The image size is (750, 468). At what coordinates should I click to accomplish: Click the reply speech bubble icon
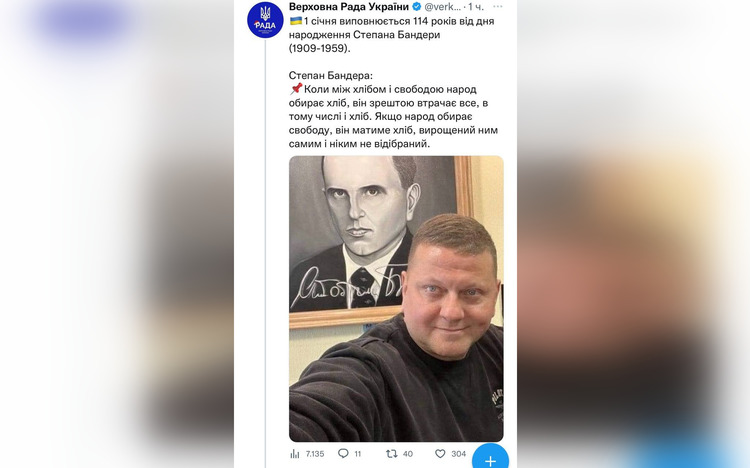click(343, 453)
